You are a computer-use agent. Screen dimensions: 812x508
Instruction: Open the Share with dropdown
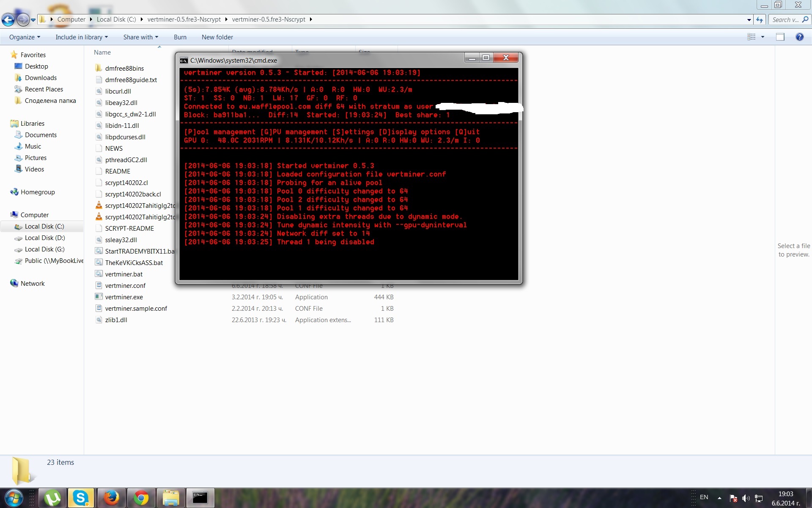tap(141, 37)
